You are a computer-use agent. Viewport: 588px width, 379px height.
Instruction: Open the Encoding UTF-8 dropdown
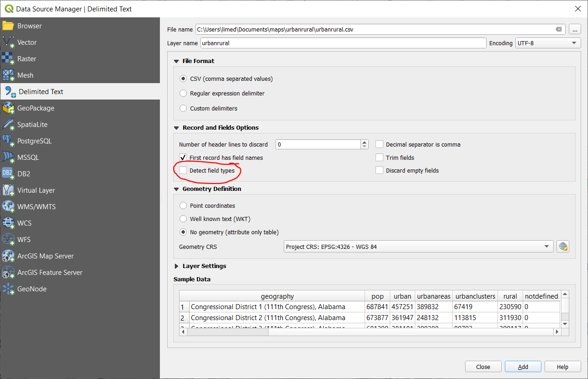548,43
